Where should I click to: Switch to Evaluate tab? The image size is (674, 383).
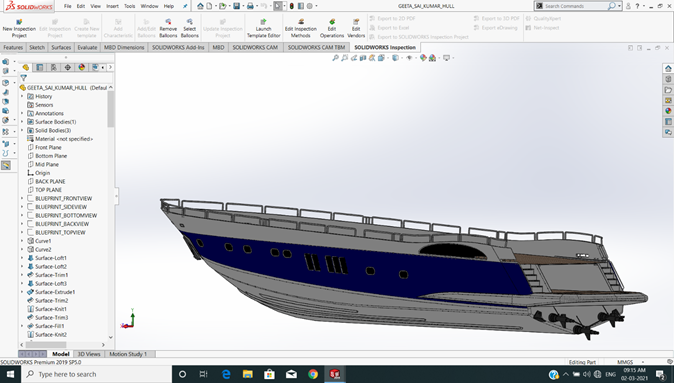pyautogui.click(x=87, y=47)
